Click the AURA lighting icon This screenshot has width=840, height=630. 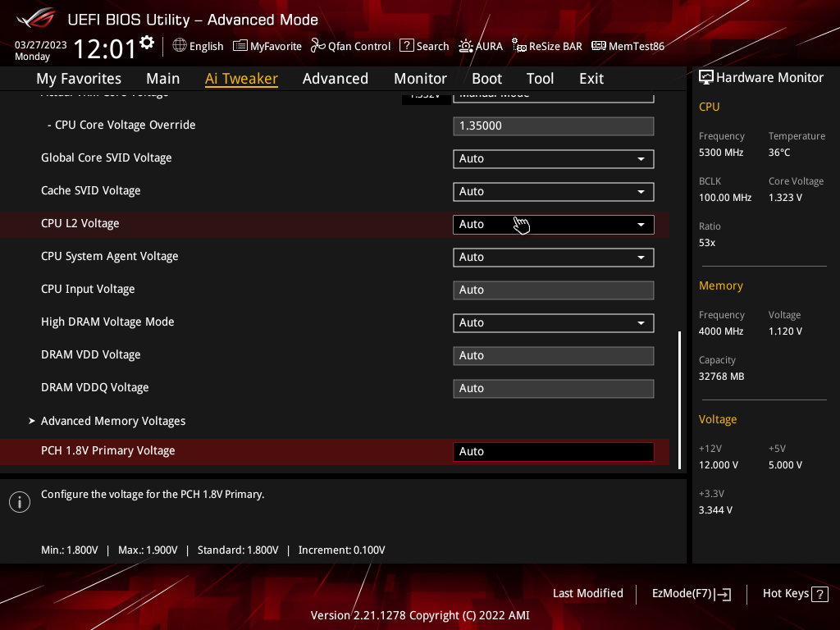pos(466,46)
